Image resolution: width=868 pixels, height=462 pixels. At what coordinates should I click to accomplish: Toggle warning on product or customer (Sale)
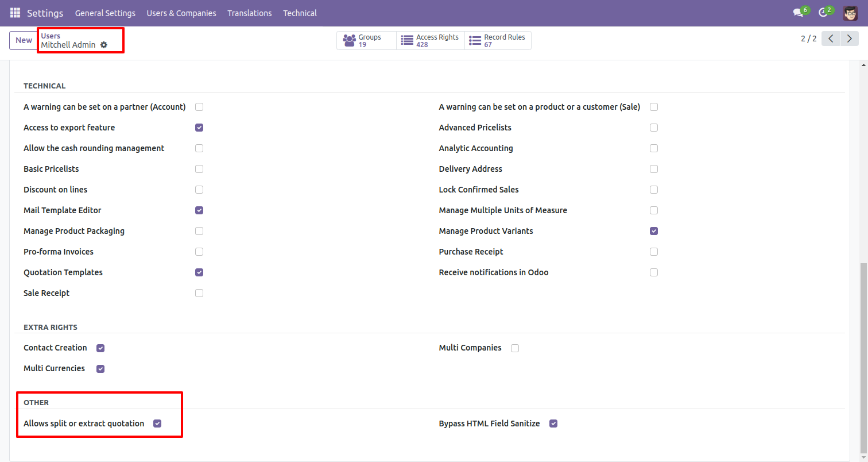654,107
